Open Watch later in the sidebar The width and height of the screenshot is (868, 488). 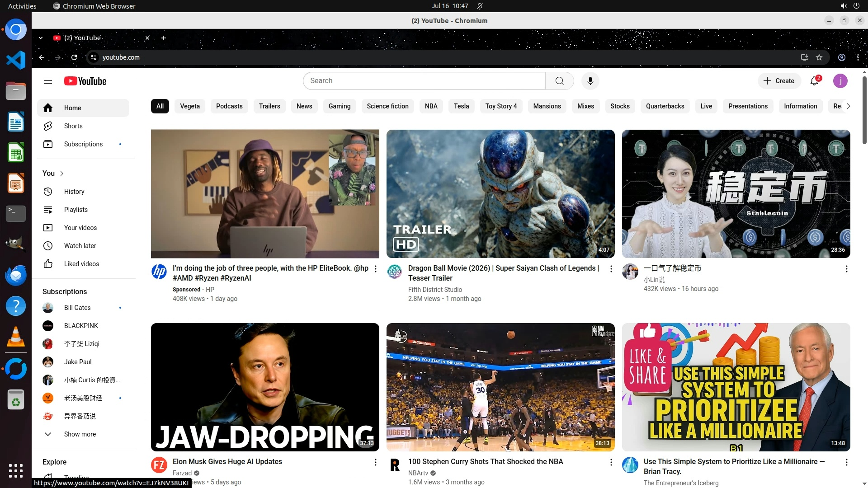(80, 246)
